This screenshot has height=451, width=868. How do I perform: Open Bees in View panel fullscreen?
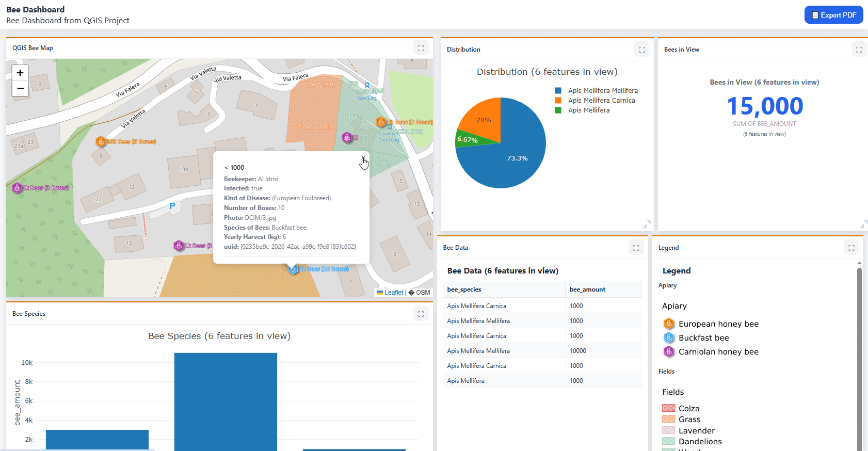tap(859, 50)
